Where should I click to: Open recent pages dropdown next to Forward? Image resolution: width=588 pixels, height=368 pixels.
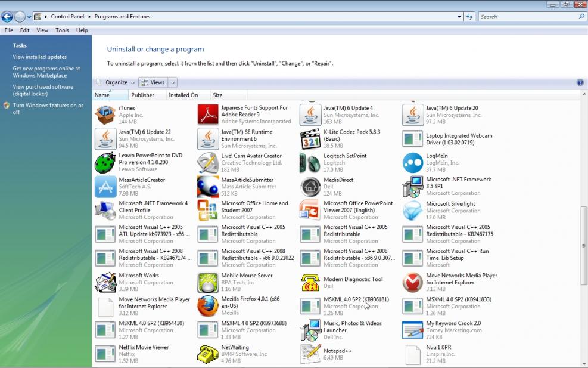[x=29, y=17]
